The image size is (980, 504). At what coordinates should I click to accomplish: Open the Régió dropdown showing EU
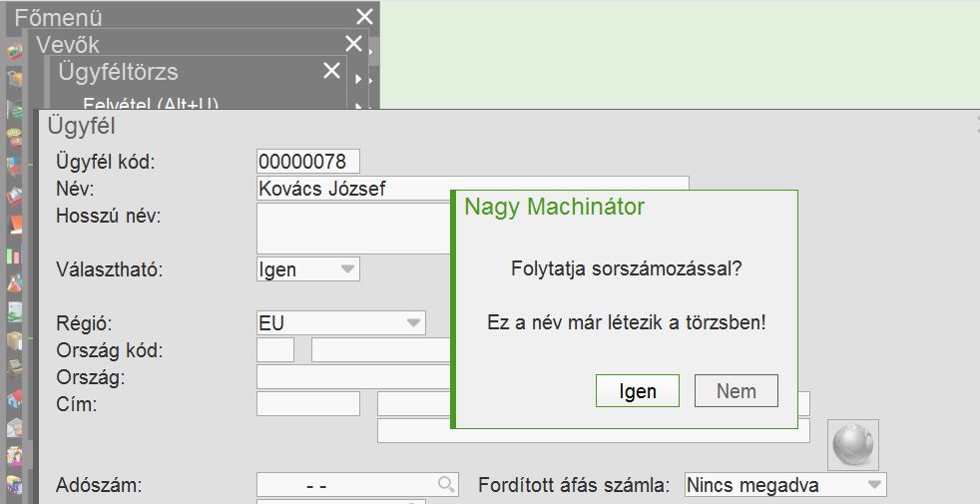click(x=341, y=323)
